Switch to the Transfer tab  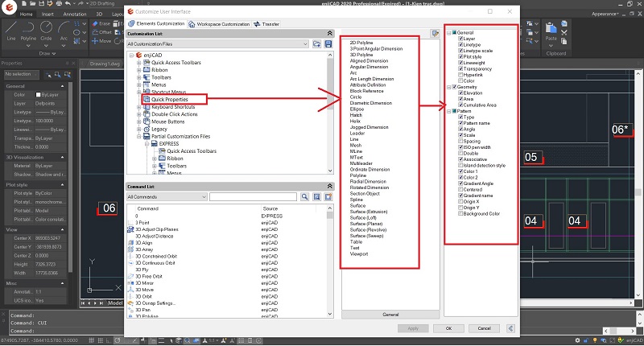click(266, 24)
